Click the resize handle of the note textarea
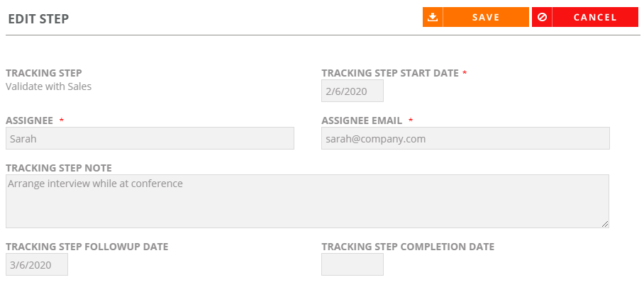644x292 pixels. coord(605,224)
